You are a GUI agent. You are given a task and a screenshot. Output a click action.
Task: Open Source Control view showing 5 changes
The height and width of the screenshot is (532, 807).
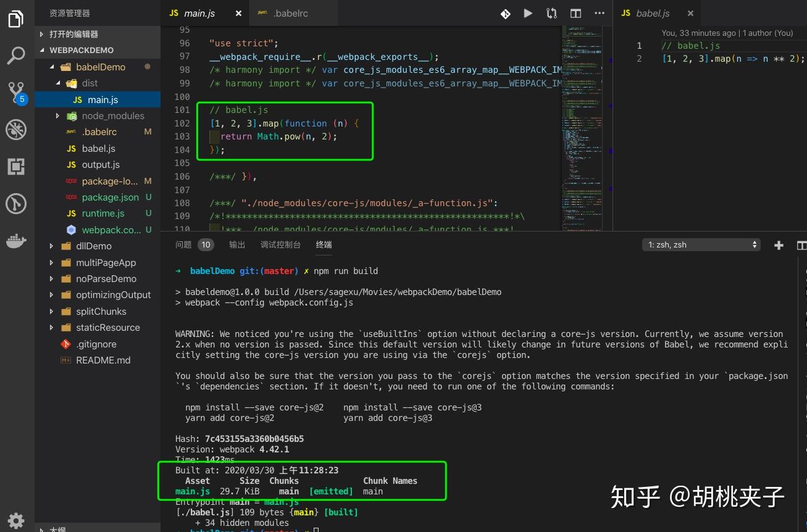(x=15, y=93)
